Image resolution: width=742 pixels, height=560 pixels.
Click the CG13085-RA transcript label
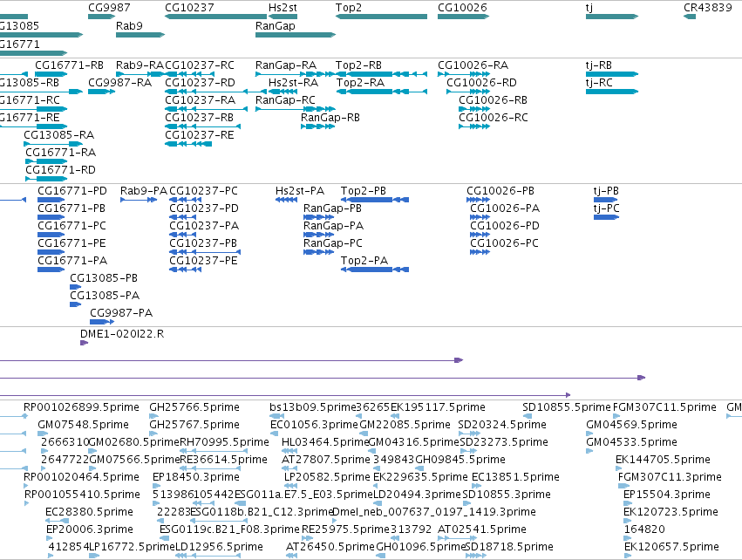58,135
